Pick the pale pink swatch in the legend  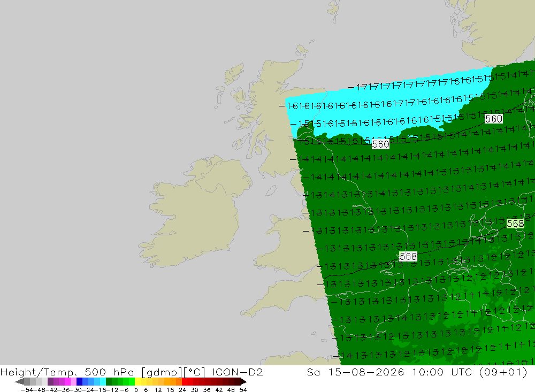pyautogui.click(x=74, y=381)
